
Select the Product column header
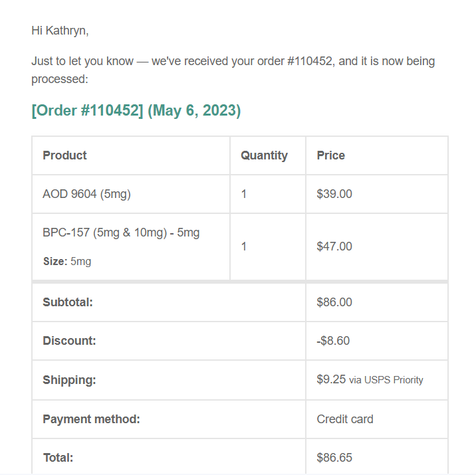click(x=64, y=155)
